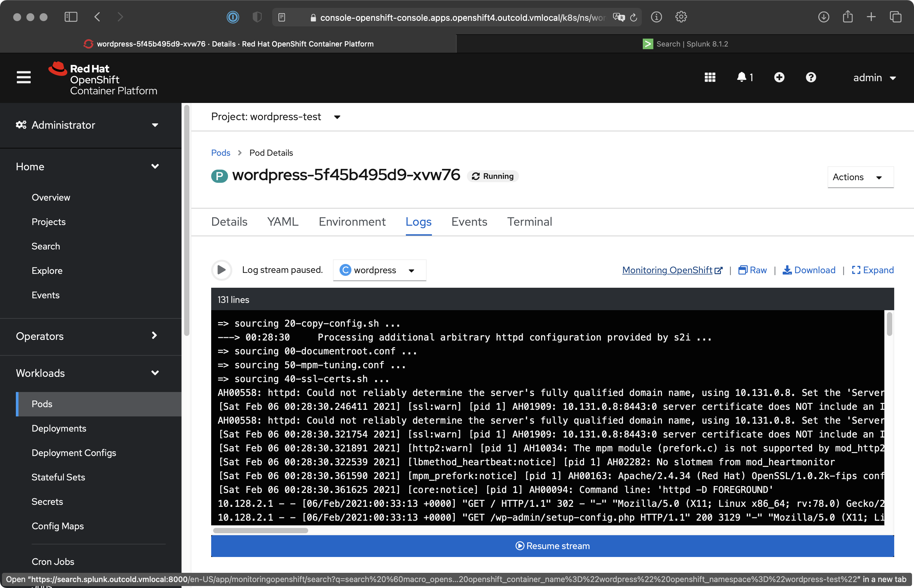Viewport: 914px width, 588px height.
Task: Open the Administrator perspective switcher
Action: click(x=87, y=125)
